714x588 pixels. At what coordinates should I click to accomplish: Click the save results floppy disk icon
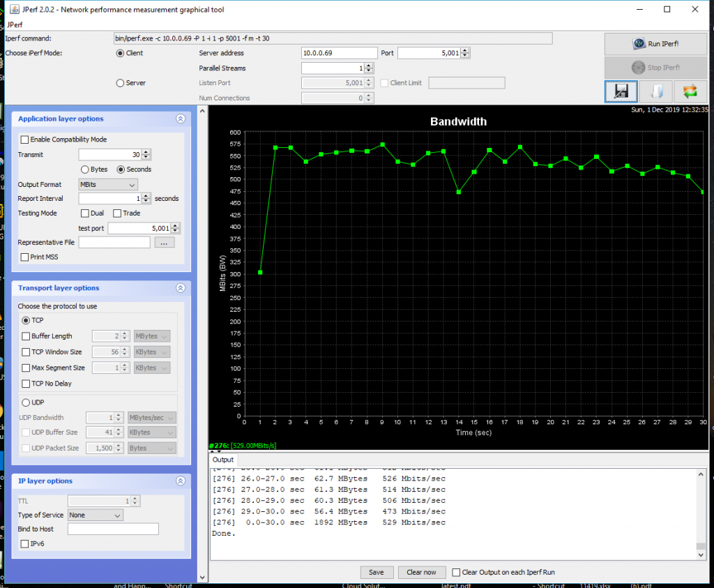click(621, 91)
